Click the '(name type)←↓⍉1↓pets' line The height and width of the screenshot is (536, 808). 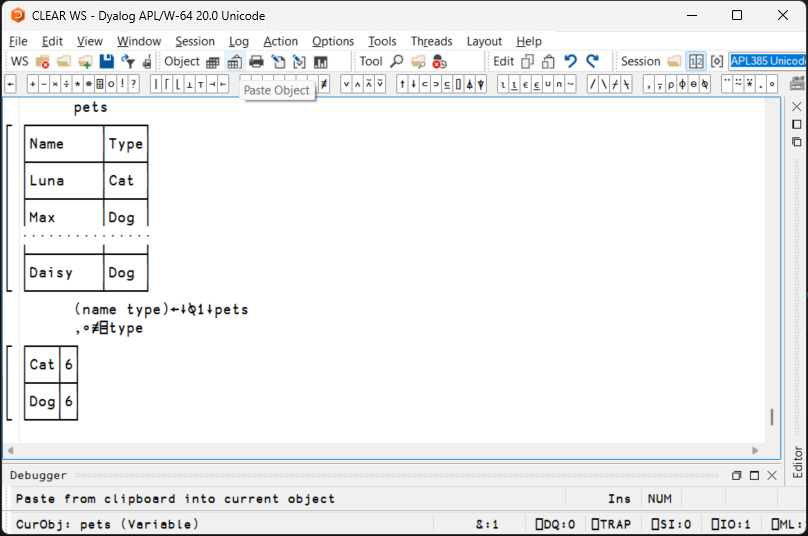tap(161, 309)
